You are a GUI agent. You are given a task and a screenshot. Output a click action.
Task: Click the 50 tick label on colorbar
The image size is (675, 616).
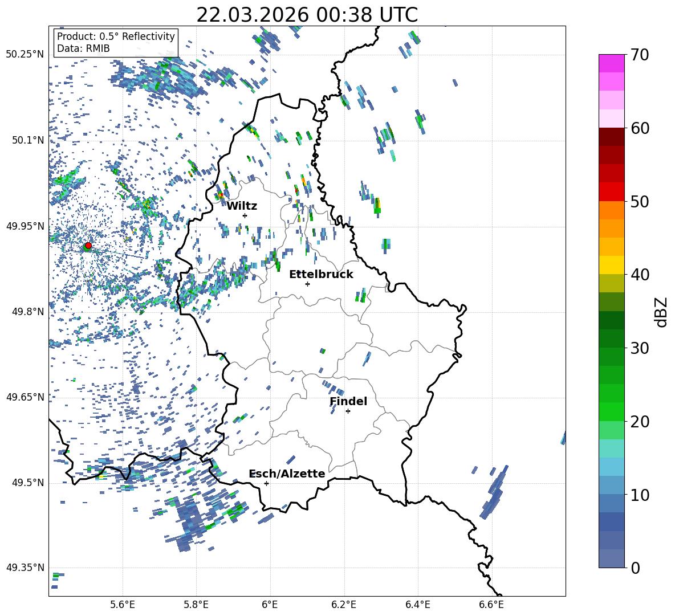(x=640, y=202)
